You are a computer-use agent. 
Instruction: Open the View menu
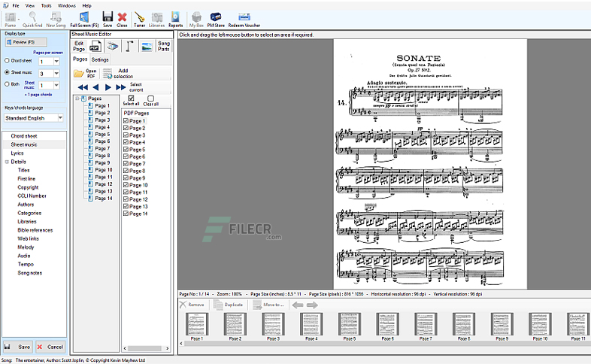(x=30, y=6)
